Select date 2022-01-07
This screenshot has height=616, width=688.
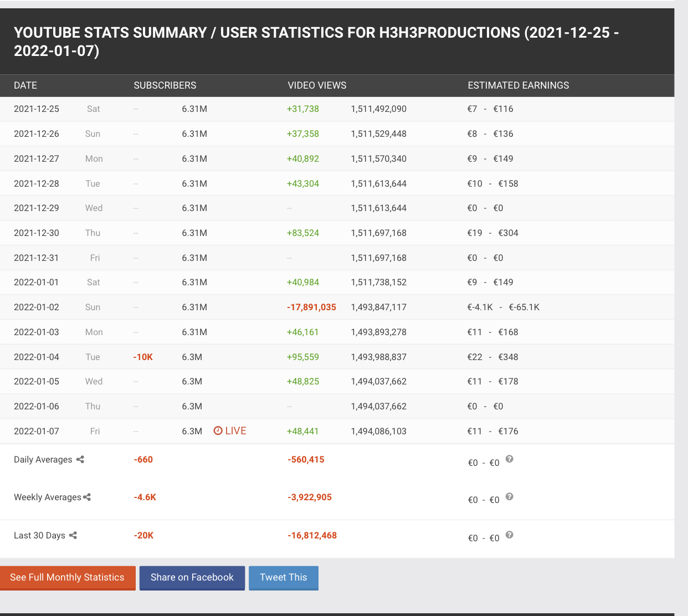point(37,432)
